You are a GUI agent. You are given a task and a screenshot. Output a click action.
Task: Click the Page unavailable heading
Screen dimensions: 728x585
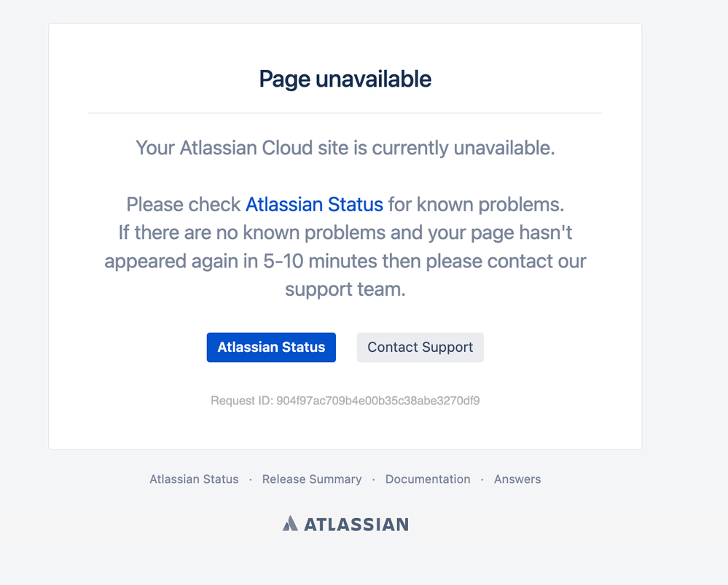point(344,79)
